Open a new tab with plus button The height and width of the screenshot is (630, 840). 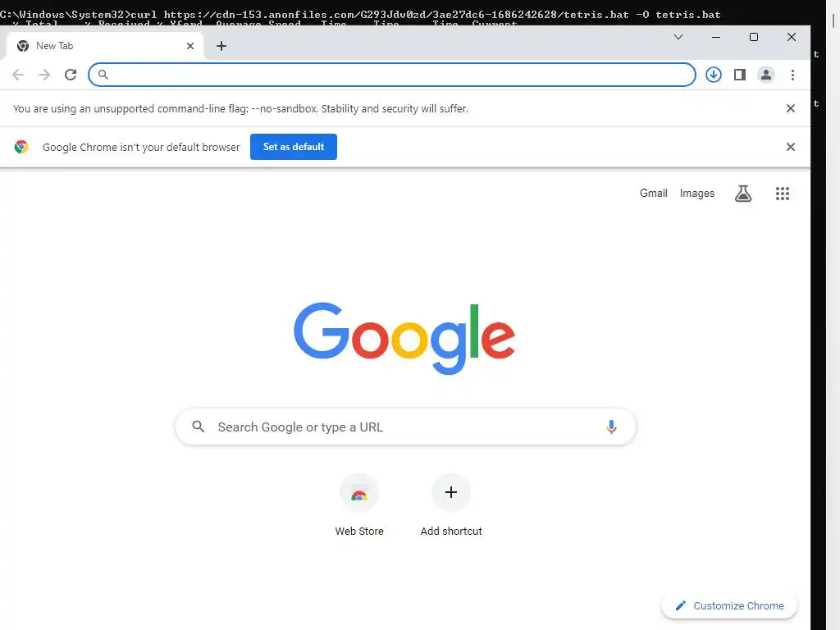[x=221, y=46]
